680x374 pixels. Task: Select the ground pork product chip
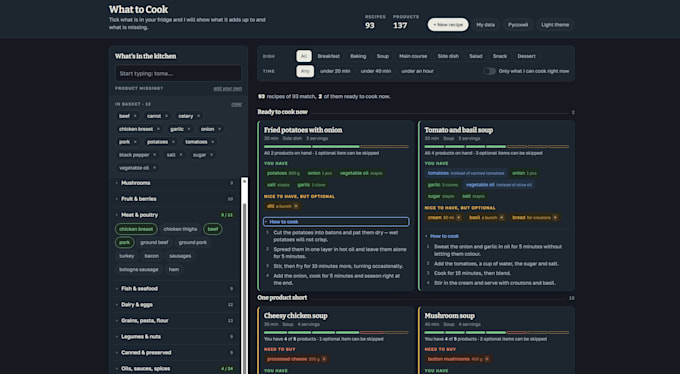(193, 243)
